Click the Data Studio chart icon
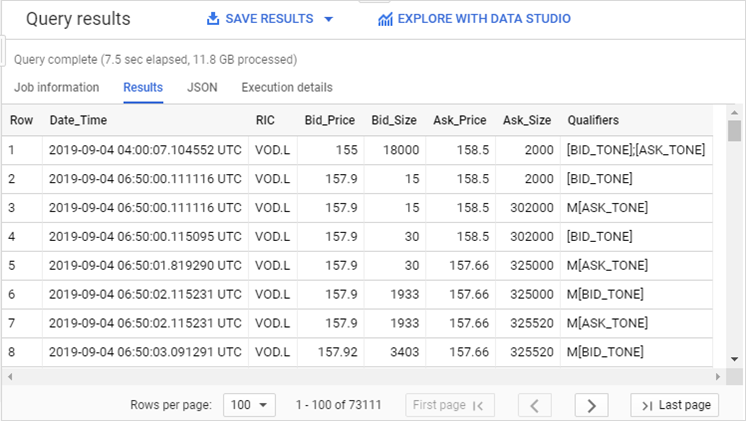 [385, 19]
